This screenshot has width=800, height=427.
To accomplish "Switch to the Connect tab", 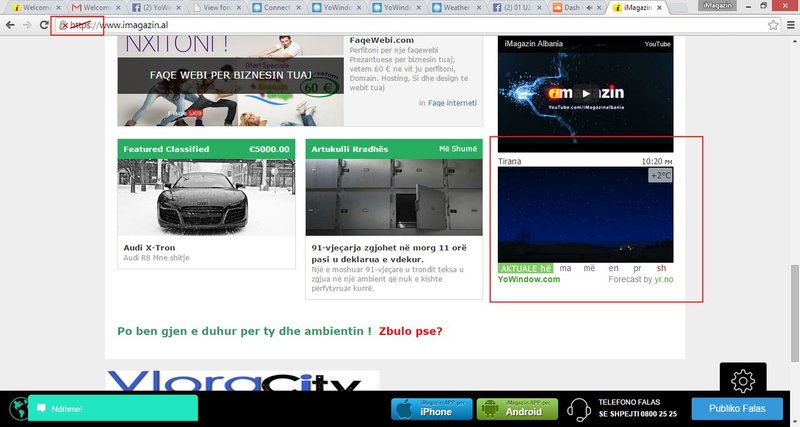I will click(277, 8).
